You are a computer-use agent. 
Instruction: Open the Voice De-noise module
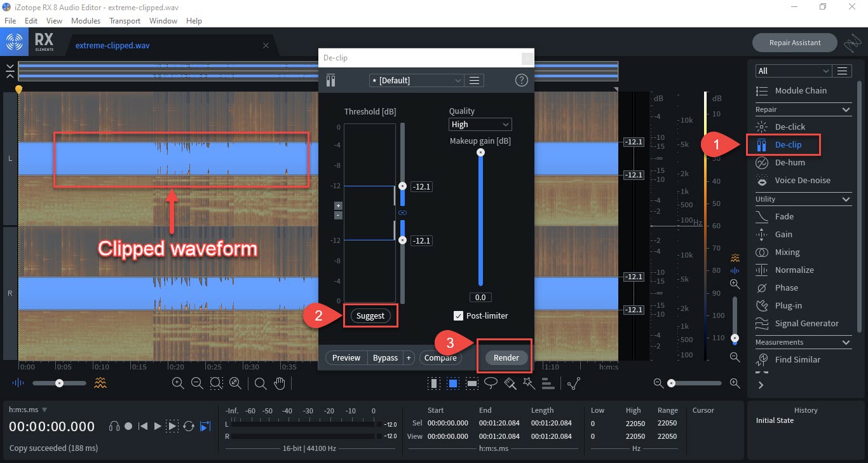coord(802,180)
